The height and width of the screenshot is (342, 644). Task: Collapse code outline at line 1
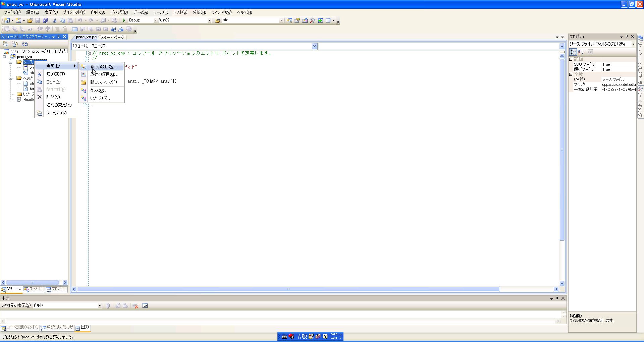(90, 53)
